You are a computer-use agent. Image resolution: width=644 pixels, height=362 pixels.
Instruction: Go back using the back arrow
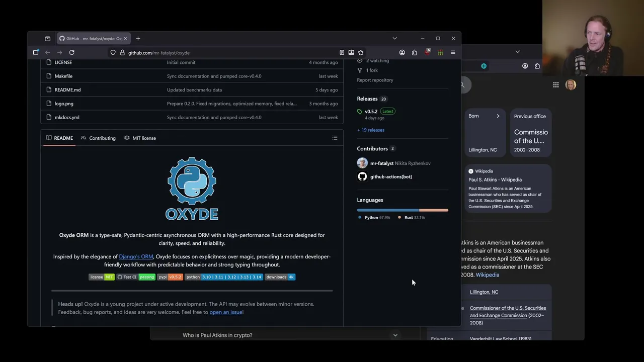click(x=48, y=52)
